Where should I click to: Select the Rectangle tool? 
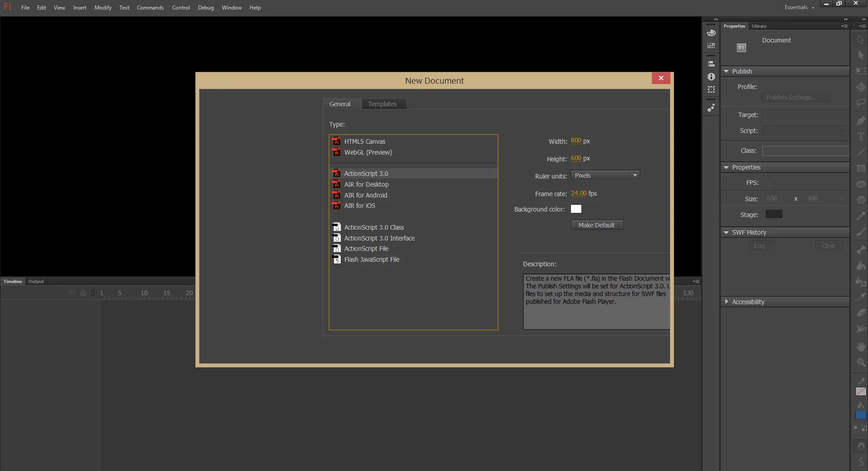click(x=861, y=168)
